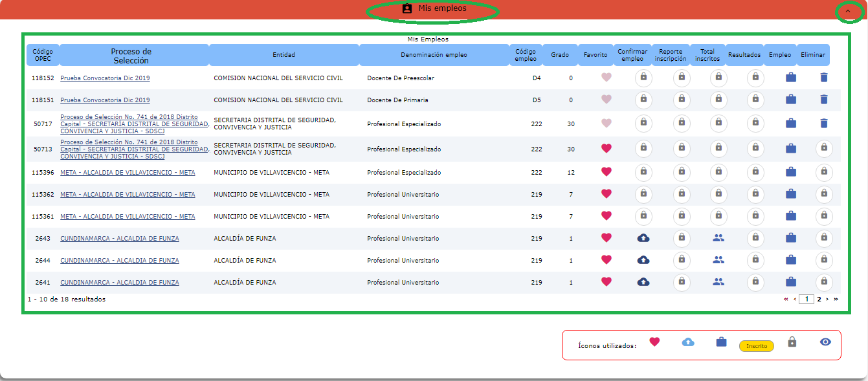This screenshot has width=868, height=381.
Task: Jump to last page of results
Action: coord(836,299)
